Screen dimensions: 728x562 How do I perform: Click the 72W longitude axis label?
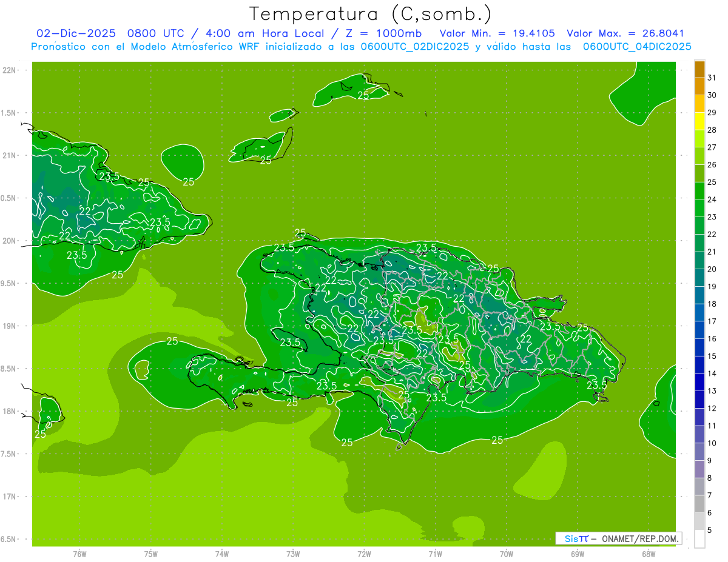(364, 554)
